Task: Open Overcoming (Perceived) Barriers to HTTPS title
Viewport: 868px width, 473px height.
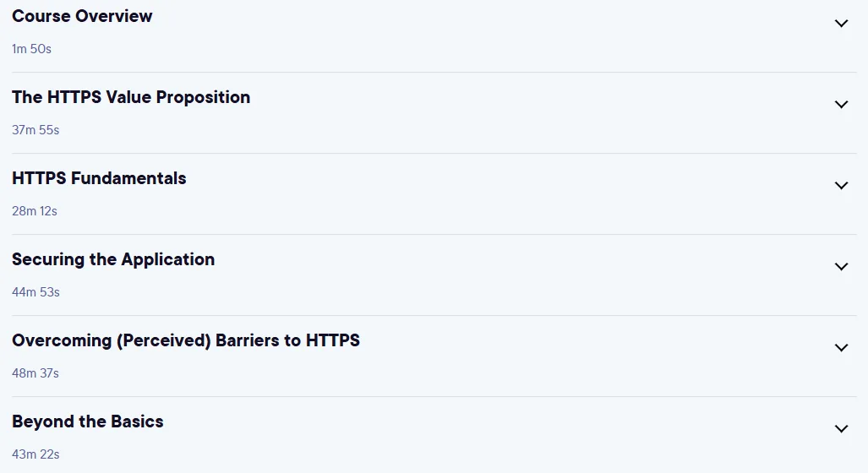Action: click(186, 340)
